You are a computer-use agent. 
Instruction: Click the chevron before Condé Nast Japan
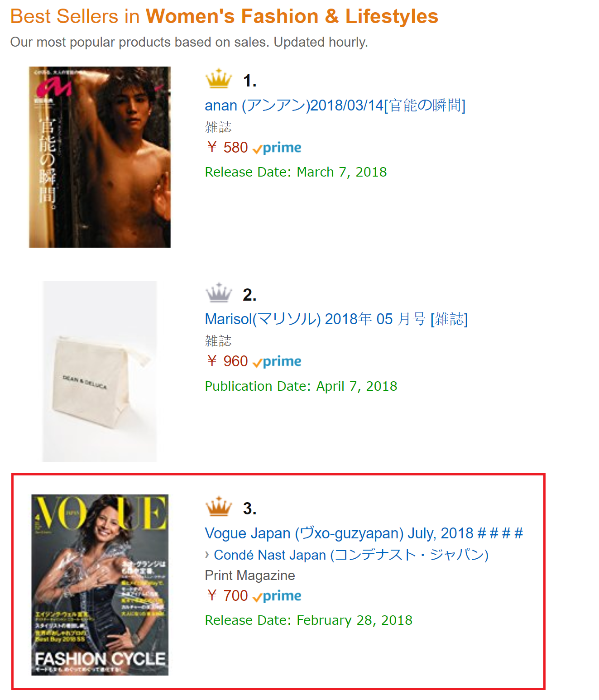(x=207, y=554)
